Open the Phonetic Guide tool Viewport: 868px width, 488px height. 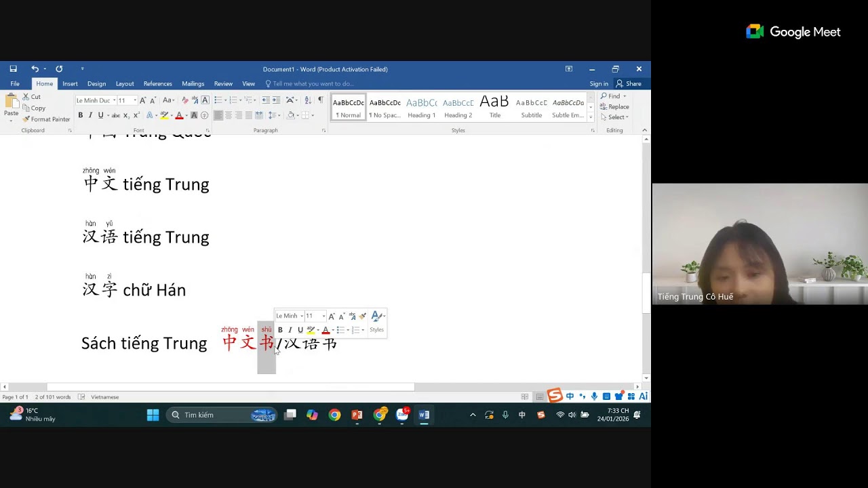(195, 100)
